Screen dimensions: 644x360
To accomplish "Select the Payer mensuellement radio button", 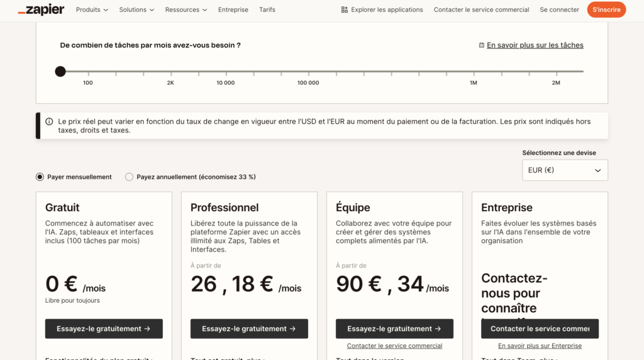I will pyautogui.click(x=40, y=177).
